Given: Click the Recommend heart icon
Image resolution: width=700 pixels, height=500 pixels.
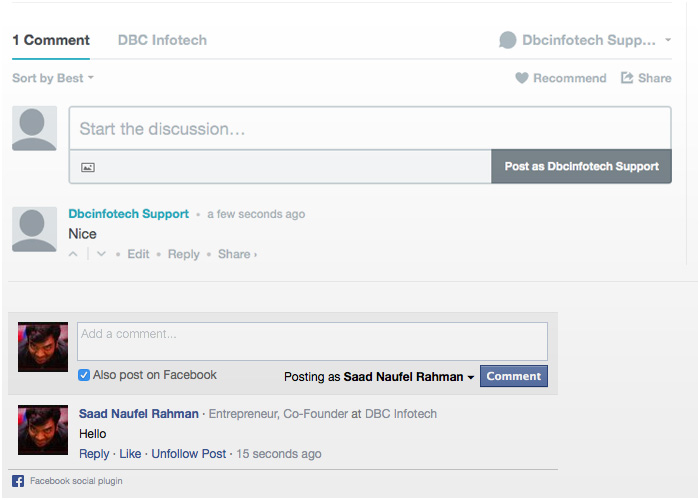Looking at the screenshot, I should (x=521, y=78).
